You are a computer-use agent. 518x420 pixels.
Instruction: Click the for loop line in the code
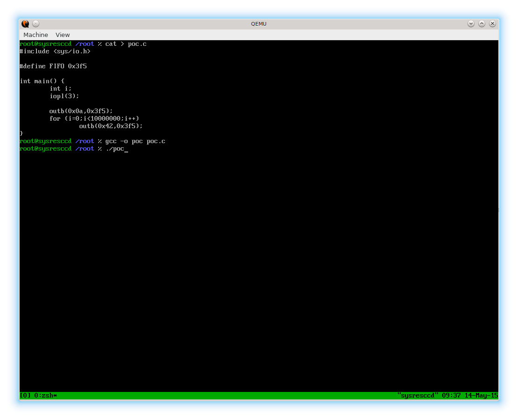94,119
